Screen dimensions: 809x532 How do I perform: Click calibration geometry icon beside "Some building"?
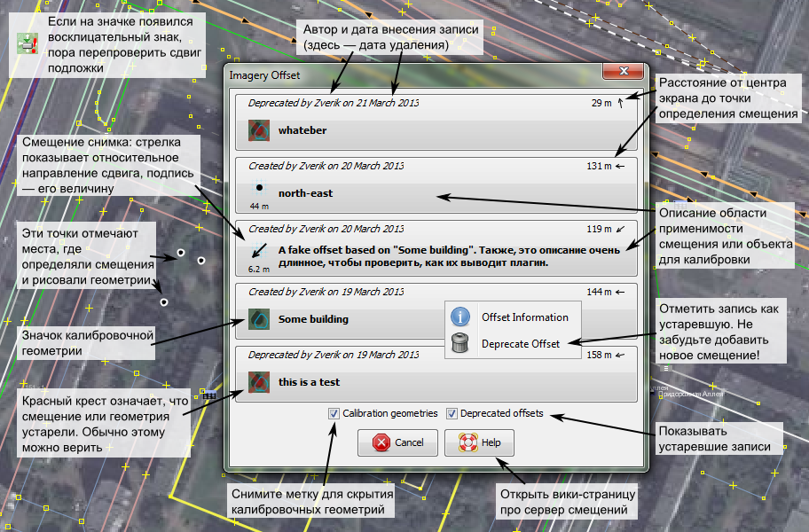[258, 319]
